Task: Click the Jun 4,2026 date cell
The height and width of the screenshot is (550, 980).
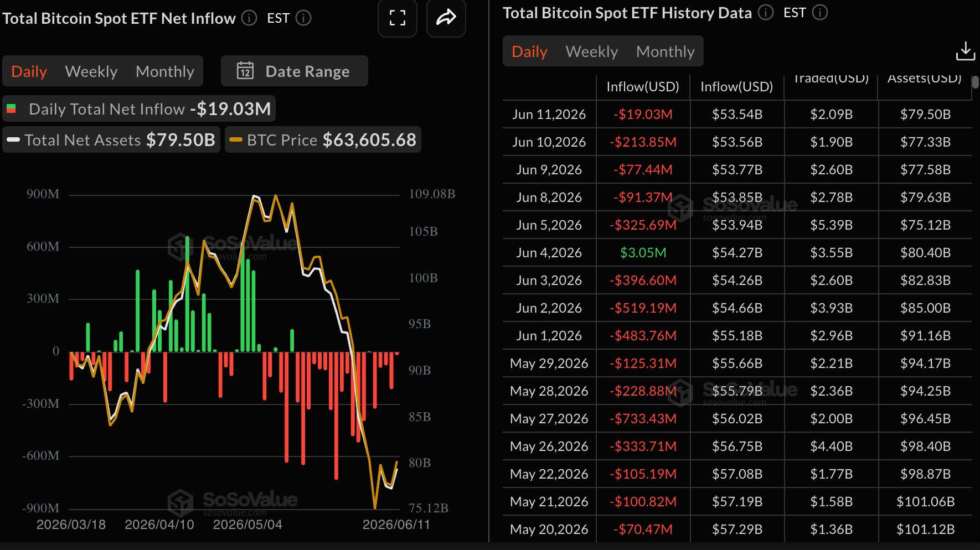Action: pos(549,253)
